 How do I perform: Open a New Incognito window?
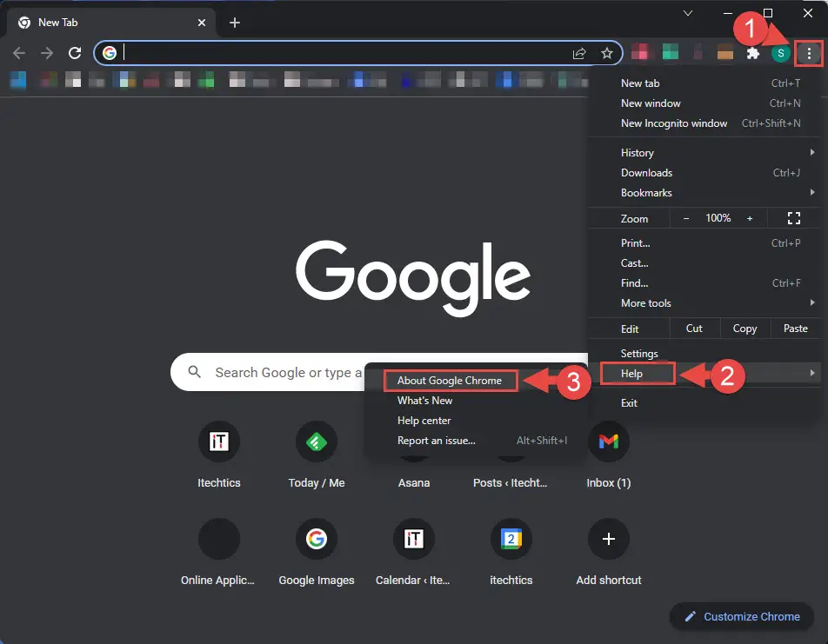705,123
